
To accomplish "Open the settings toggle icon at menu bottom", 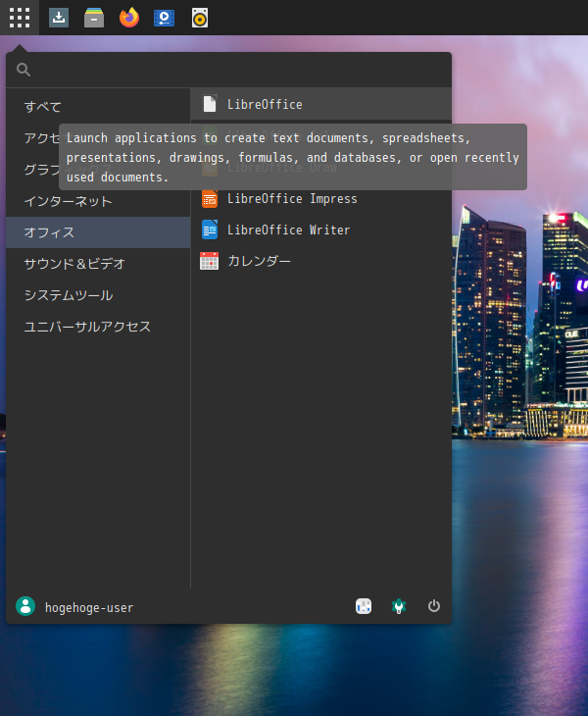I will tap(364, 606).
